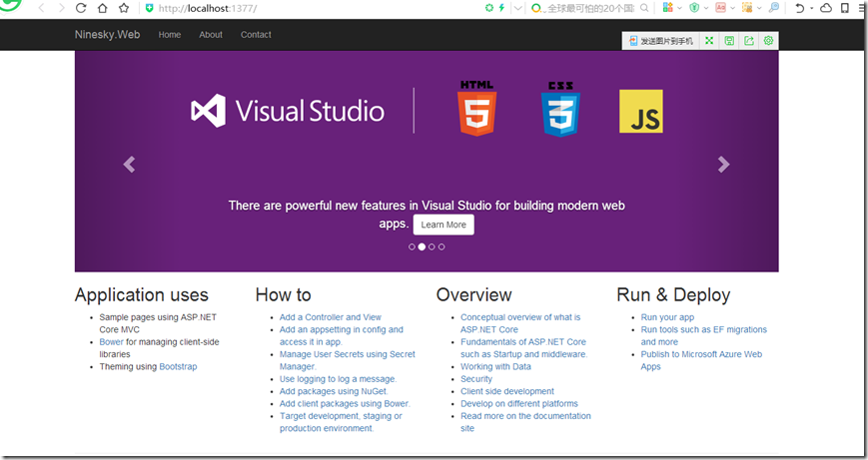Open Fundamentals of ASP.NET Core link
The image size is (868, 460).
(x=523, y=348)
